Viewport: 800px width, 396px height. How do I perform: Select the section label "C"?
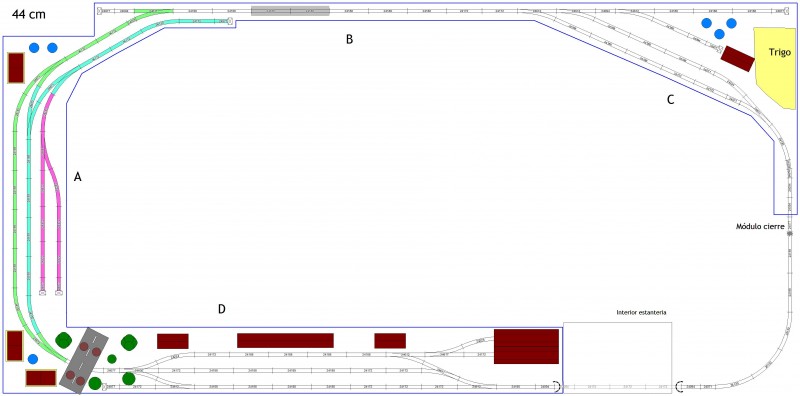point(670,100)
